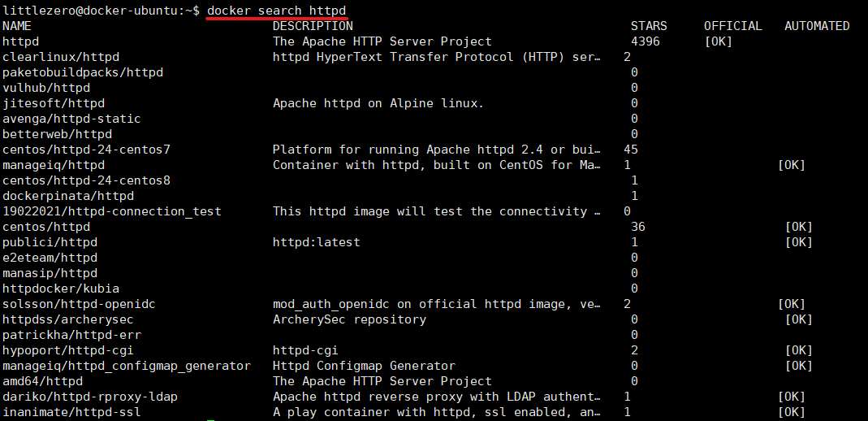Select the prompt 'littlezero@docker-ubuntu:~$'
Image resolution: width=868 pixels, height=421 pixels.
101,11
